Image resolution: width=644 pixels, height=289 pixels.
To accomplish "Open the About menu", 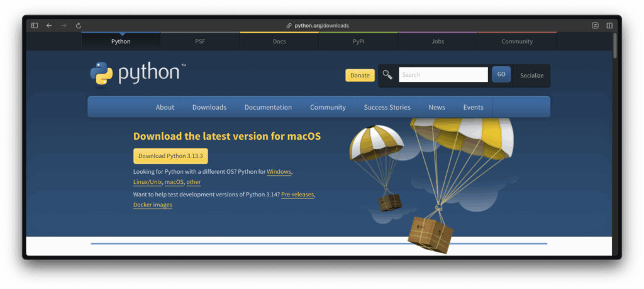I will (x=165, y=107).
